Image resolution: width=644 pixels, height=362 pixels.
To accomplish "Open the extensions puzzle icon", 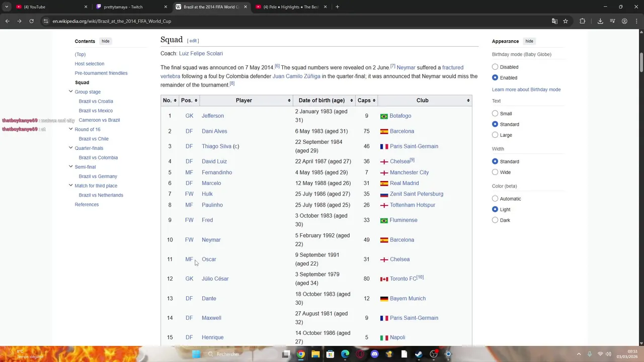I will pos(583,21).
